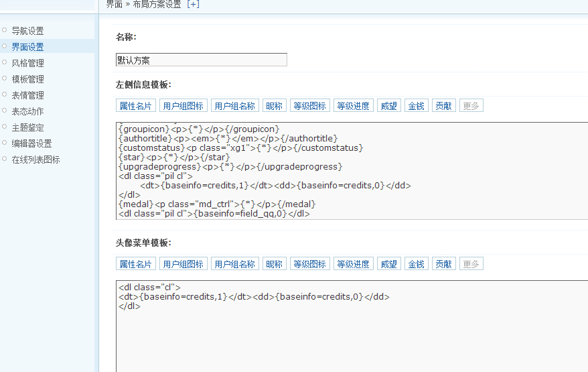This screenshot has width=588, height=372.
Task: Go to 模板管理 in sidebar
Action: [27, 79]
